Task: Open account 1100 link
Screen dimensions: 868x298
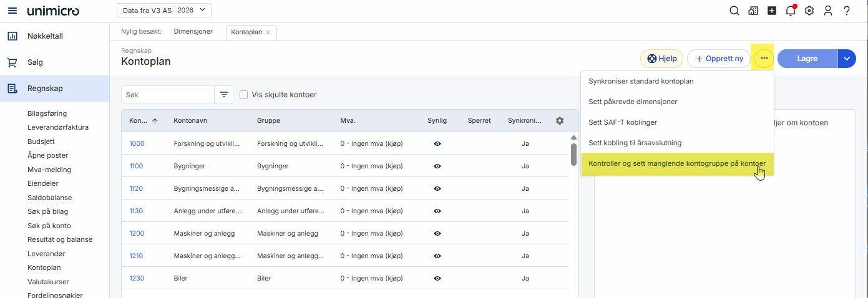Action: click(x=137, y=166)
